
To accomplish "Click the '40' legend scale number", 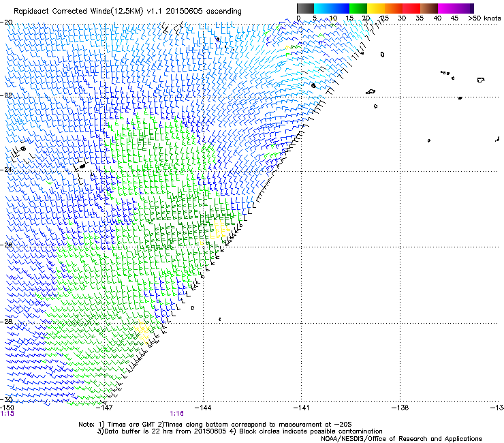I will point(437,18).
